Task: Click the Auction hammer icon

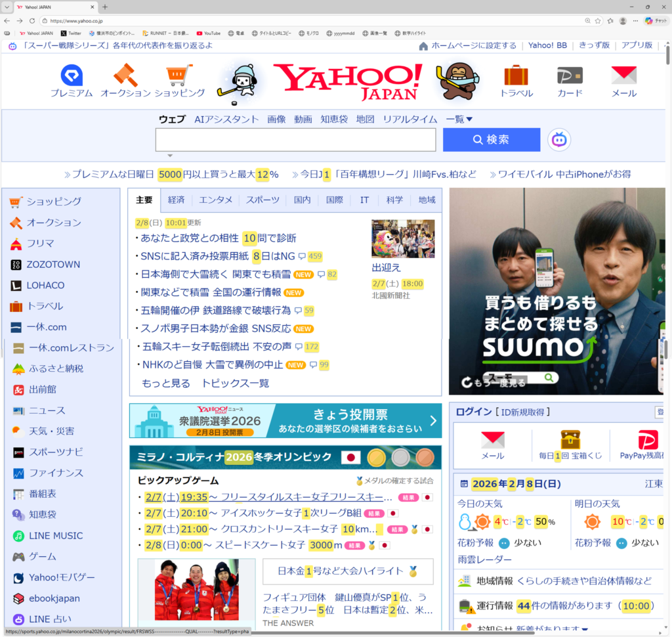Action: pyautogui.click(x=125, y=76)
